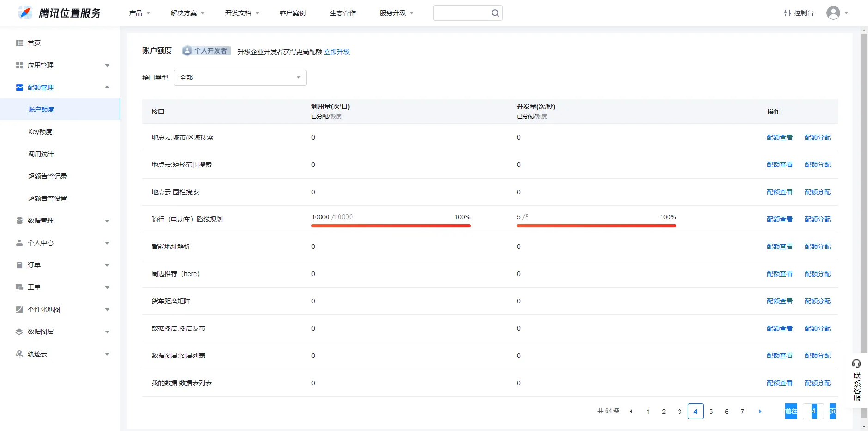
Task: Click the search magnifier icon
Action: pos(495,13)
